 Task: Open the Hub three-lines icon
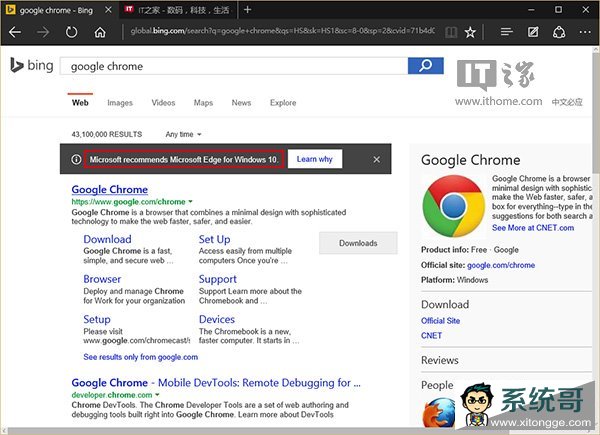click(x=507, y=32)
